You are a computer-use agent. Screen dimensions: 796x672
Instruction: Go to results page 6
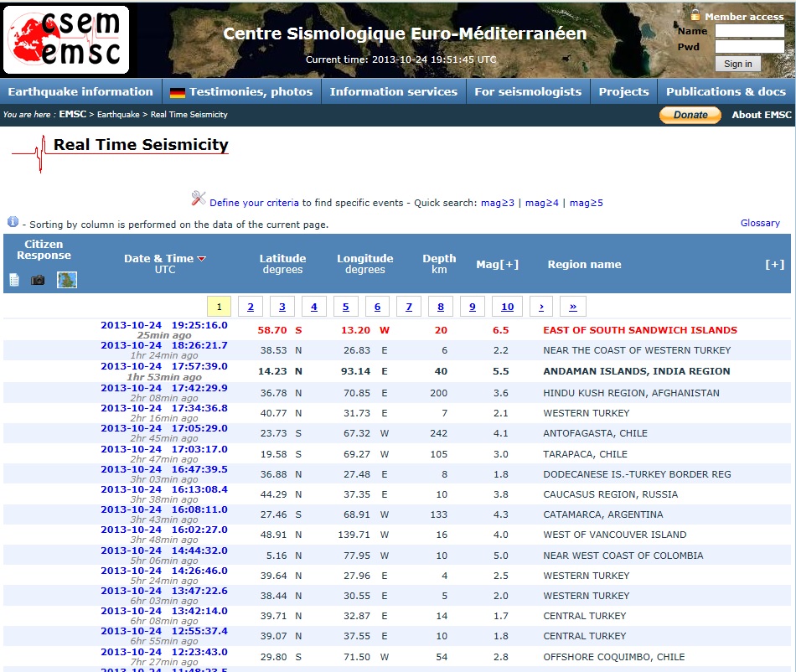coord(377,307)
